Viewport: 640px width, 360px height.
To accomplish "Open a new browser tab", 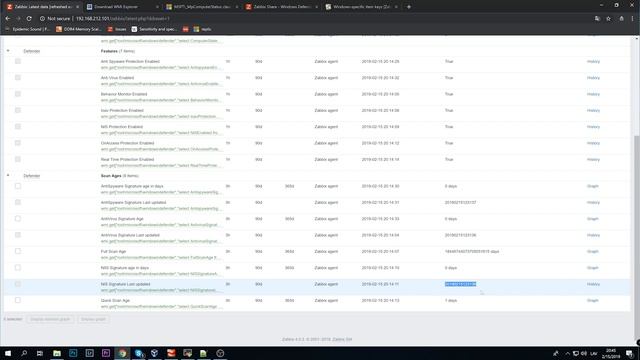I will coord(409,7).
